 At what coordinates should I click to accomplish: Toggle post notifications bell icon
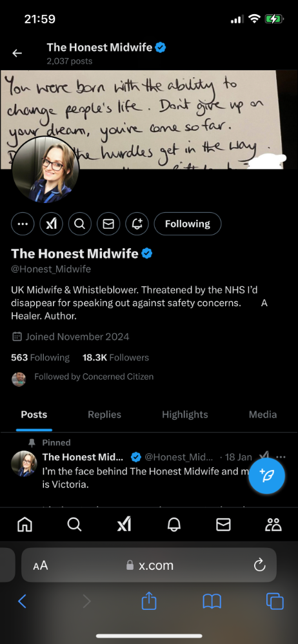[x=137, y=224]
